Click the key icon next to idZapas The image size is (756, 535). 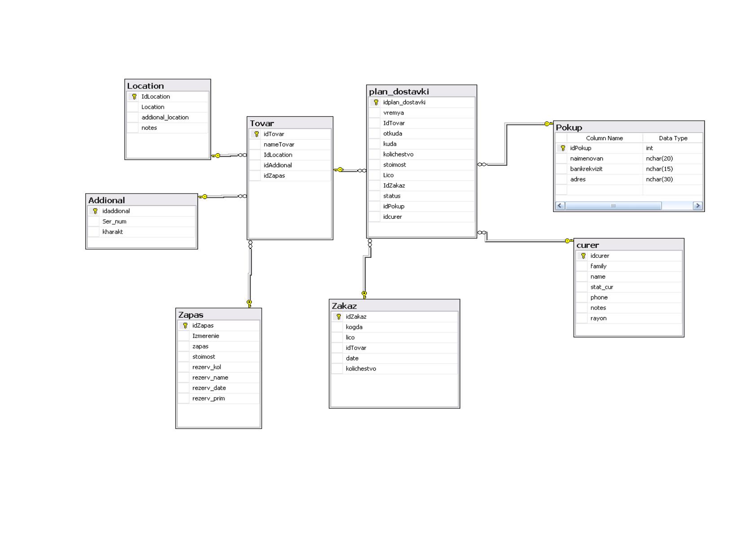[x=185, y=326]
